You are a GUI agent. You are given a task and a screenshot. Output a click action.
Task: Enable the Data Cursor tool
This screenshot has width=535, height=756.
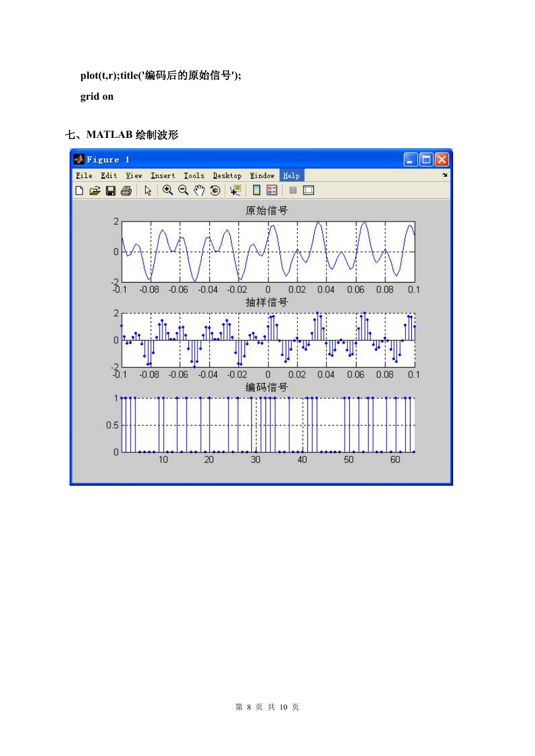[x=236, y=191]
